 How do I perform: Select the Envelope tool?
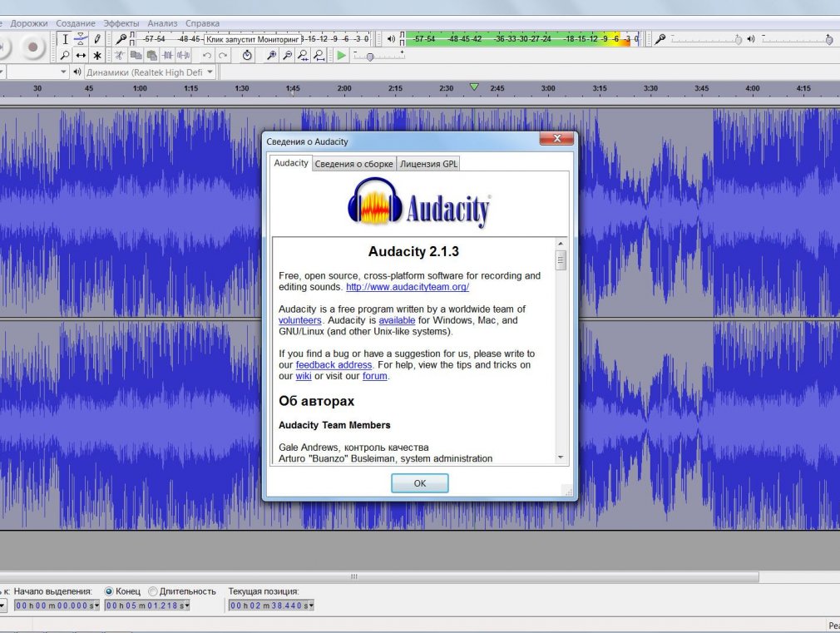click(x=81, y=39)
